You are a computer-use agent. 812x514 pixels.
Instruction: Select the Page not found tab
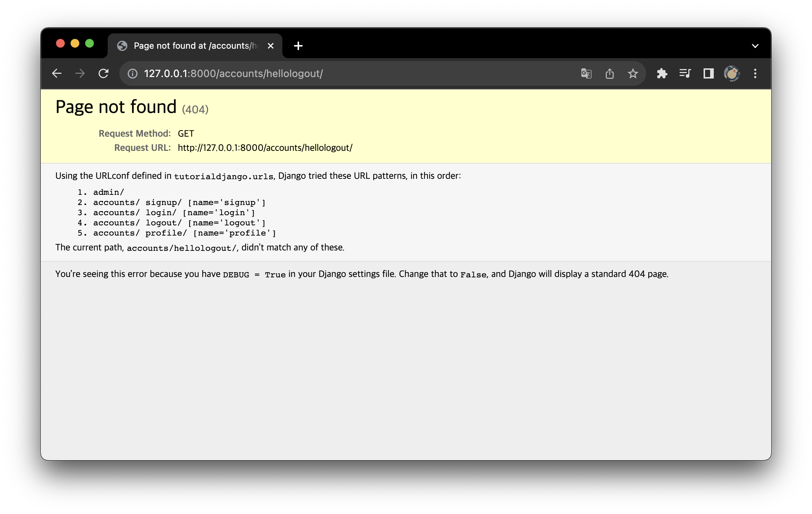195,46
